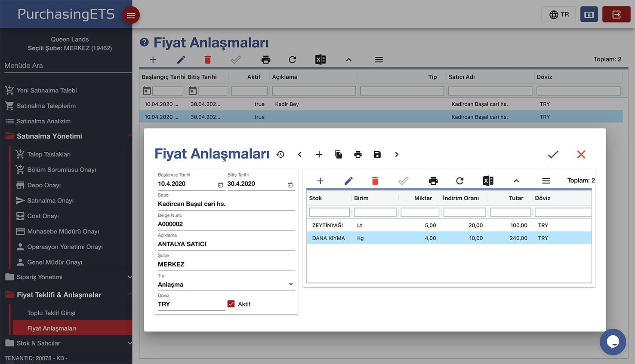Click the history icon beside dialog title
This screenshot has width=635, height=364.
(x=281, y=154)
